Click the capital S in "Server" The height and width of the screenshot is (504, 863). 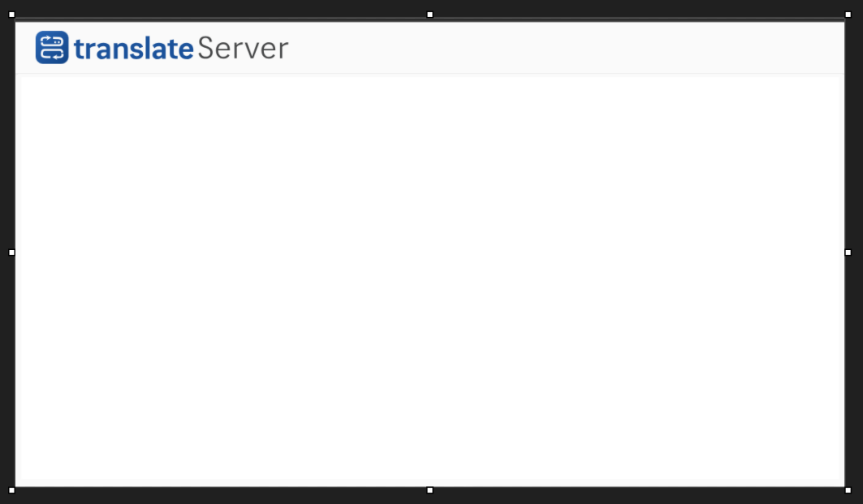click(205, 49)
